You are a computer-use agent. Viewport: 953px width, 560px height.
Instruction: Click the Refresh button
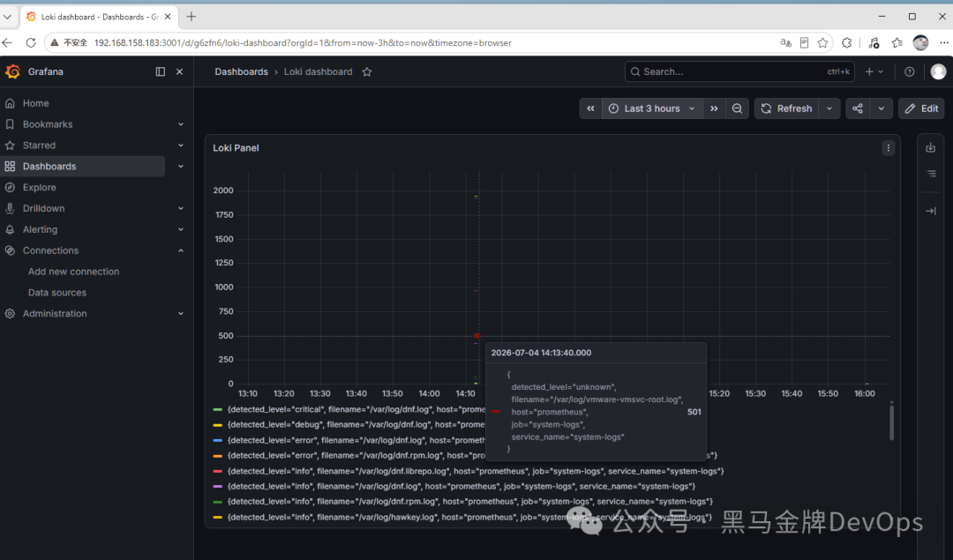(786, 108)
